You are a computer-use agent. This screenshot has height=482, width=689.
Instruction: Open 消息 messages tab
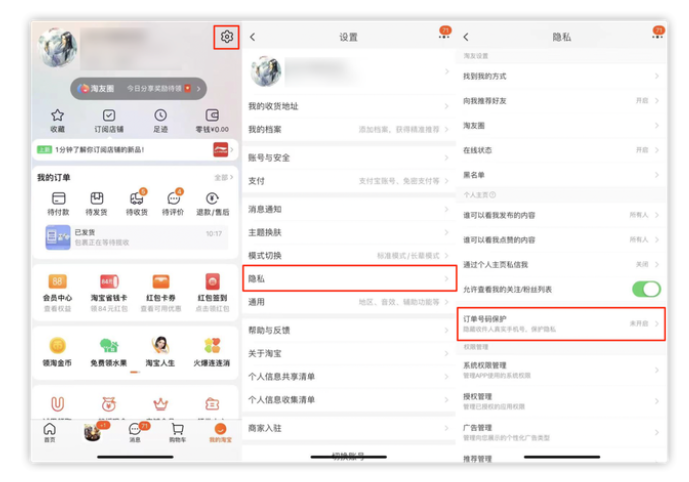point(136,432)
